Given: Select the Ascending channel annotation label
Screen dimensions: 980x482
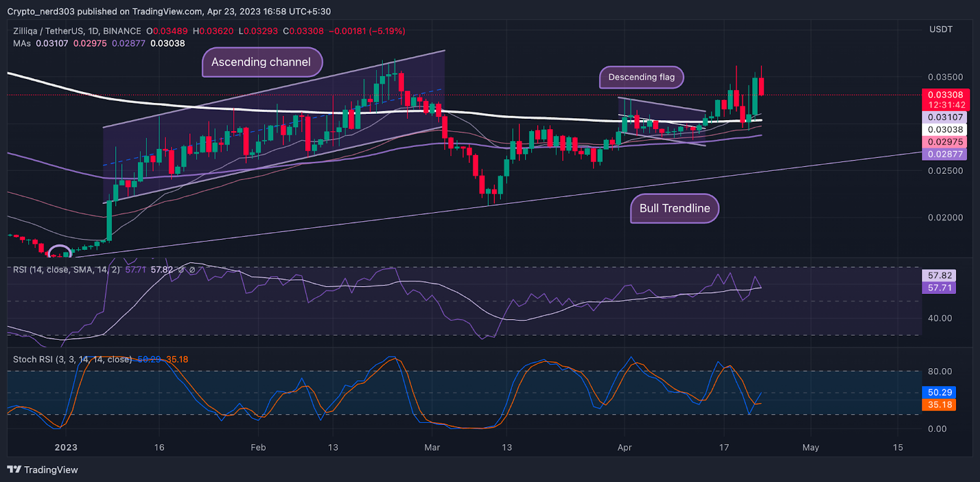Looking at the screenshot, I should pos(262,62).
